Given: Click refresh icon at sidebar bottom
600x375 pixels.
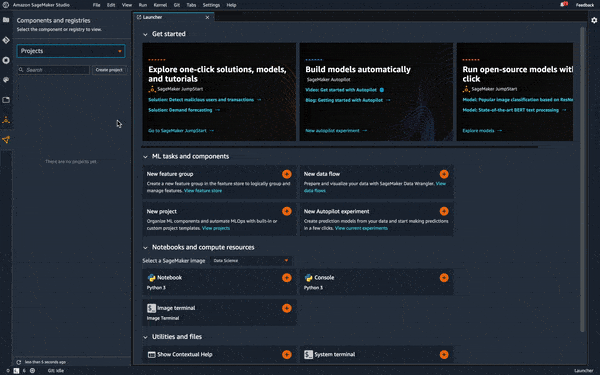Looking at the screenshot, I should tap(18, 362).
